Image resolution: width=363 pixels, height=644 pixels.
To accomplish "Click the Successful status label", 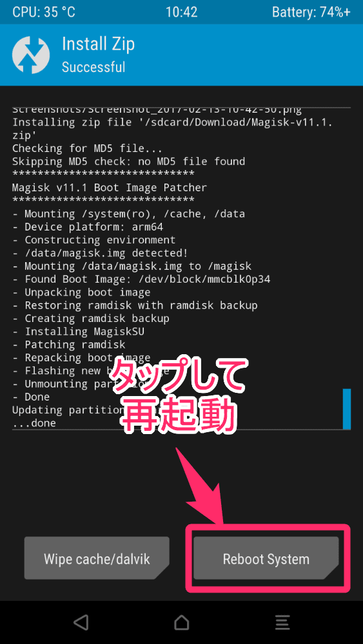I will (93, 66).
